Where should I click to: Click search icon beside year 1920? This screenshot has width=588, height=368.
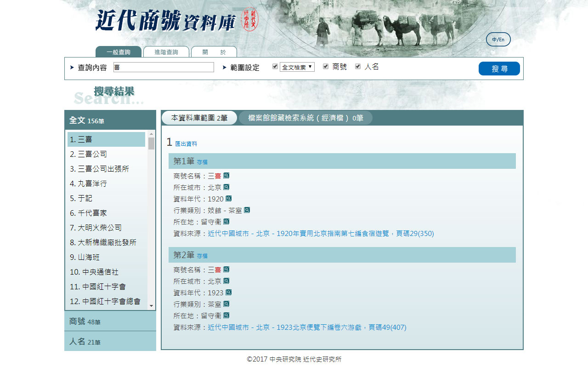coord(228,198)
